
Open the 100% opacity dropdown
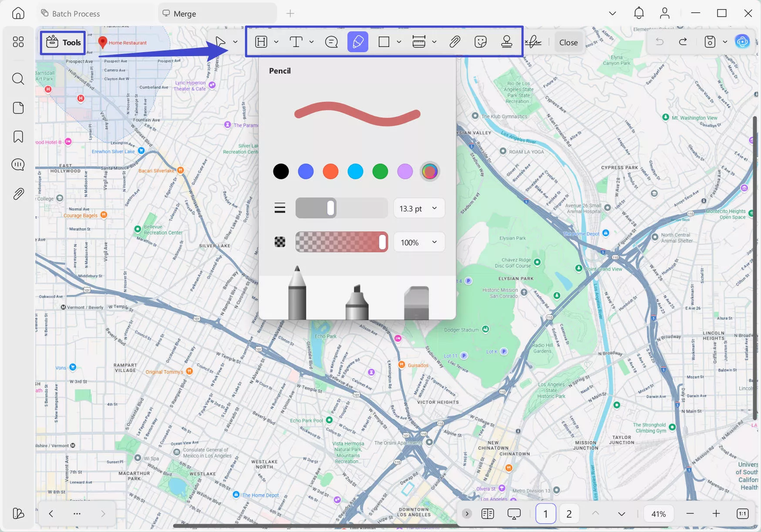click(418, 242)
